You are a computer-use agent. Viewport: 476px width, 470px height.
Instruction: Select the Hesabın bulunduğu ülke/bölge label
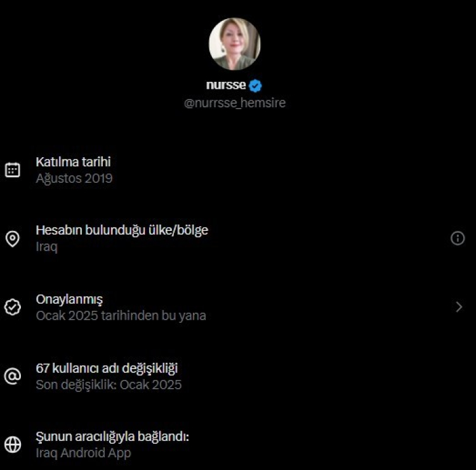[x=122, y=230]
